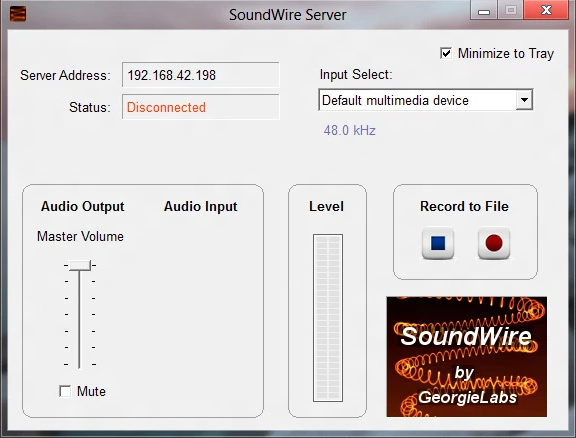Click the Minimize to Tray label
This screenshot has height=438, width=576.
506,54
